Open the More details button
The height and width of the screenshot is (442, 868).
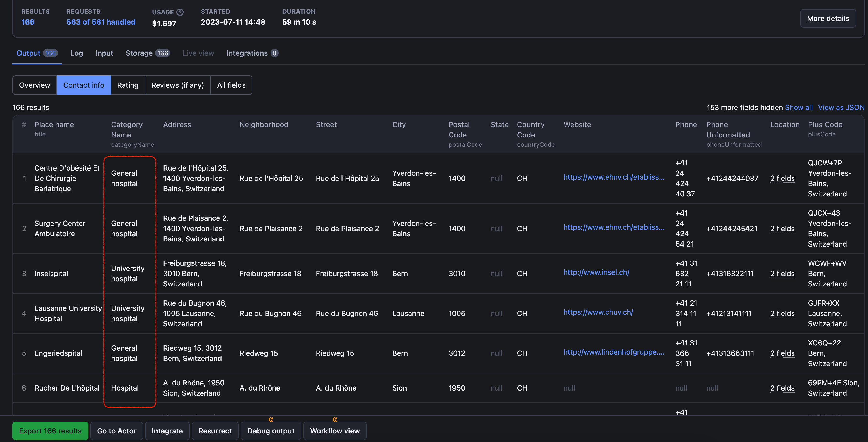[828, 19]
